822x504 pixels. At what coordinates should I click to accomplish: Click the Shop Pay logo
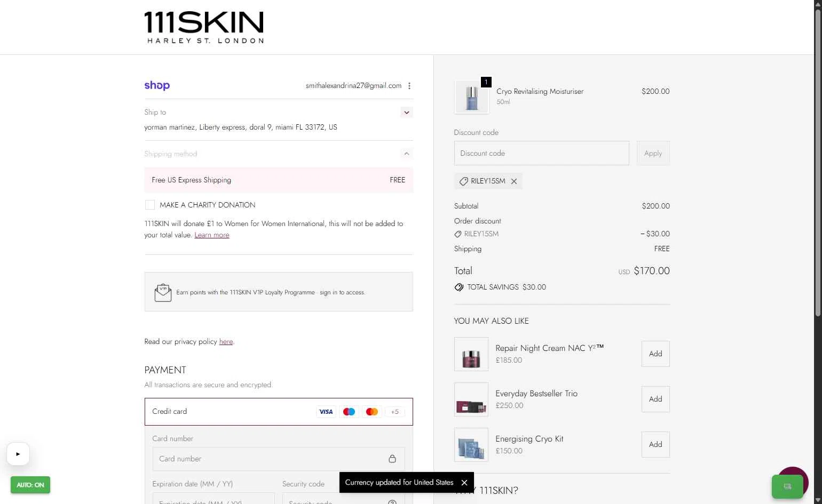157,85
